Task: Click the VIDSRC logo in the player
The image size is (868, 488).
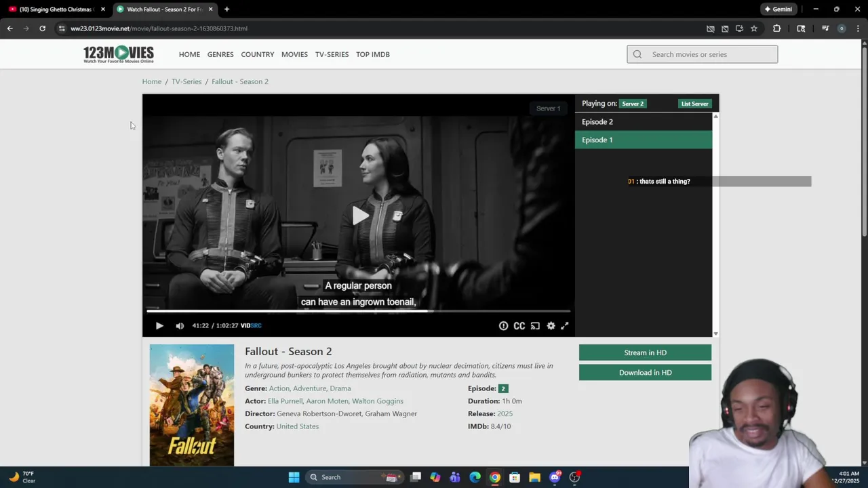Action: pos(251,326)
